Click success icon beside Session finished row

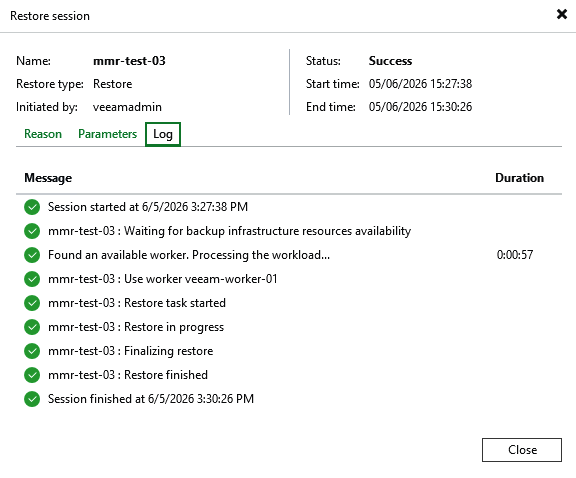(32, 399)
